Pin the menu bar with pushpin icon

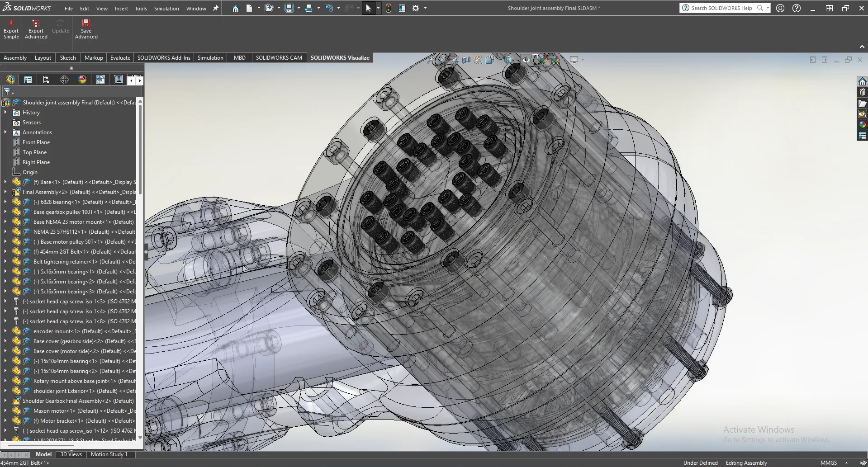tap(216, 8)
